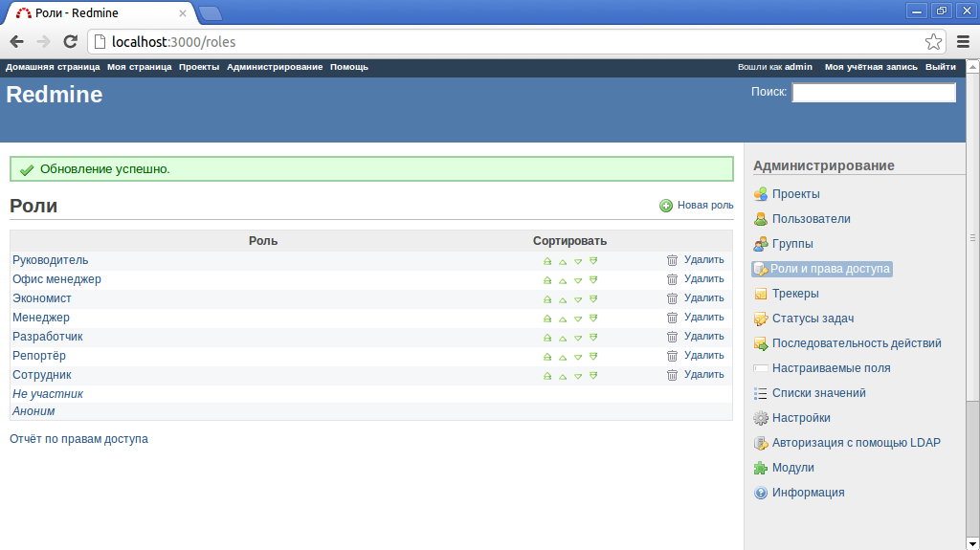
Task: Open the Chrome hamburger menu
Action: click(x=963, y=42)
